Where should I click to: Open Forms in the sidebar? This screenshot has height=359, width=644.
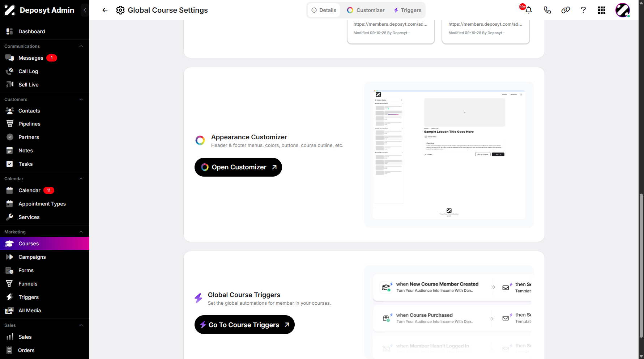[44, 270]
